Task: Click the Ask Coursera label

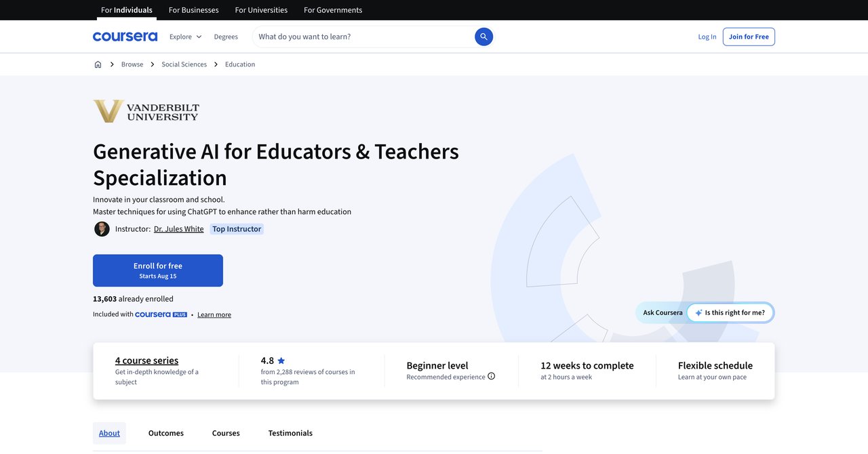Action: pyautogui.click(x=663, y=313)
